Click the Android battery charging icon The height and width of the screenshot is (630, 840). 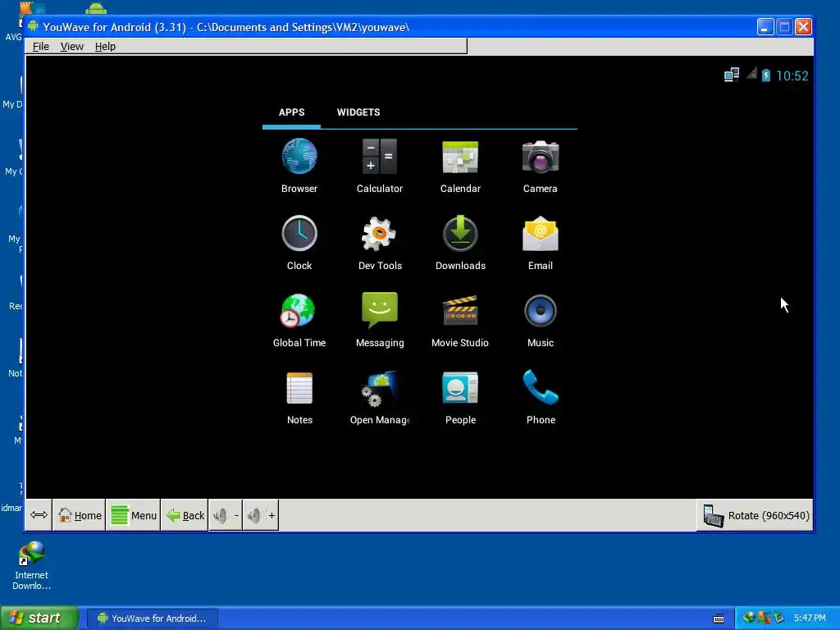[766, 75]
